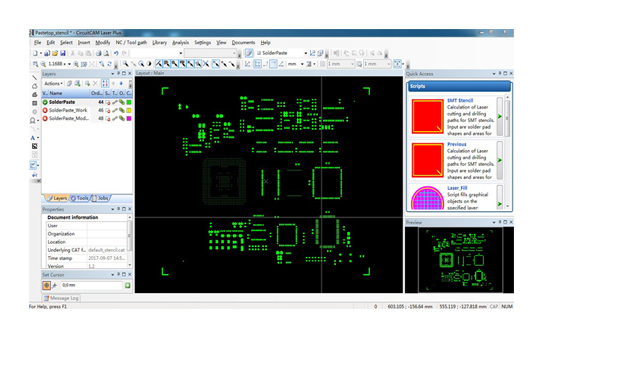640x370 pixels.
Task: Click the refresh view icon
Action: tap(109, 64)
